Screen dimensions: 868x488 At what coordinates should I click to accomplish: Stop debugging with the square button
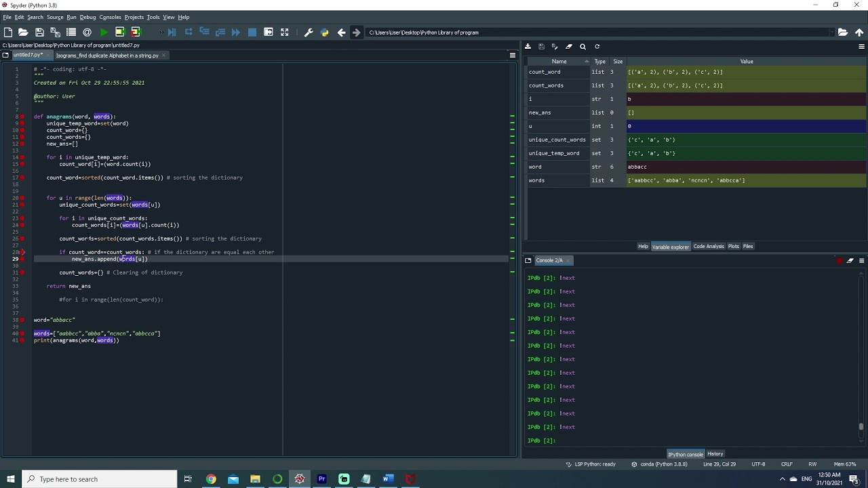click(x=252, y=32)
